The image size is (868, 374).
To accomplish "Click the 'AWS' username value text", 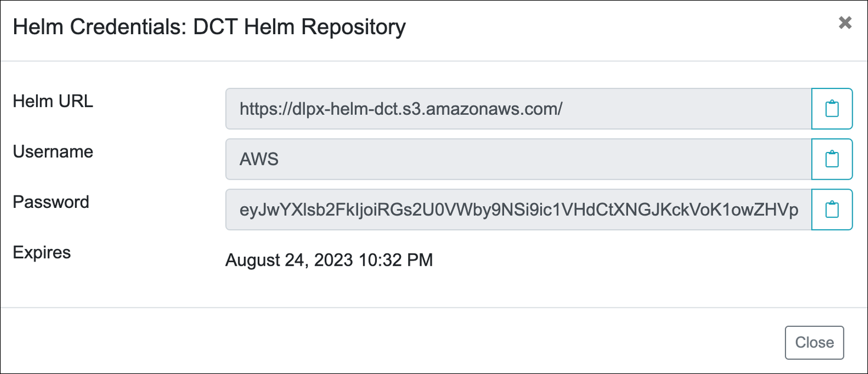I will [x=259, y=160].
